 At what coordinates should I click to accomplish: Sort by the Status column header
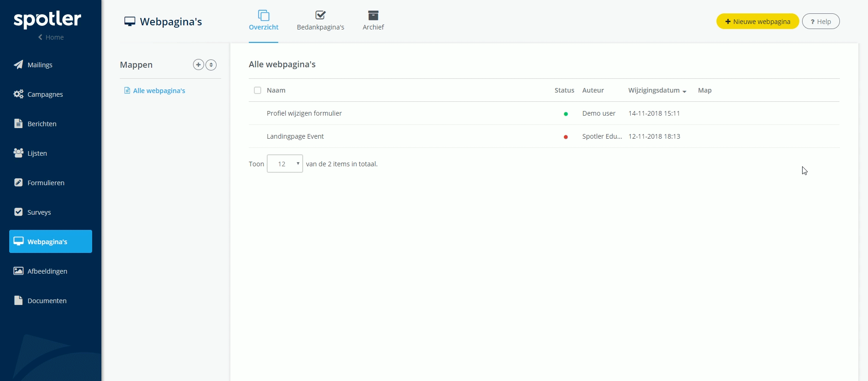click(564, 90)
